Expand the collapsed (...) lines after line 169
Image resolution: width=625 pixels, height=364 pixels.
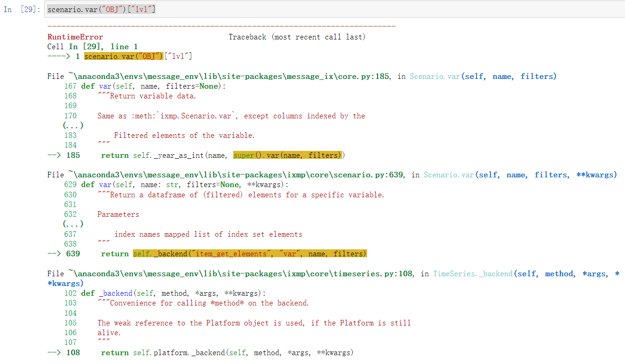[72, 125]
